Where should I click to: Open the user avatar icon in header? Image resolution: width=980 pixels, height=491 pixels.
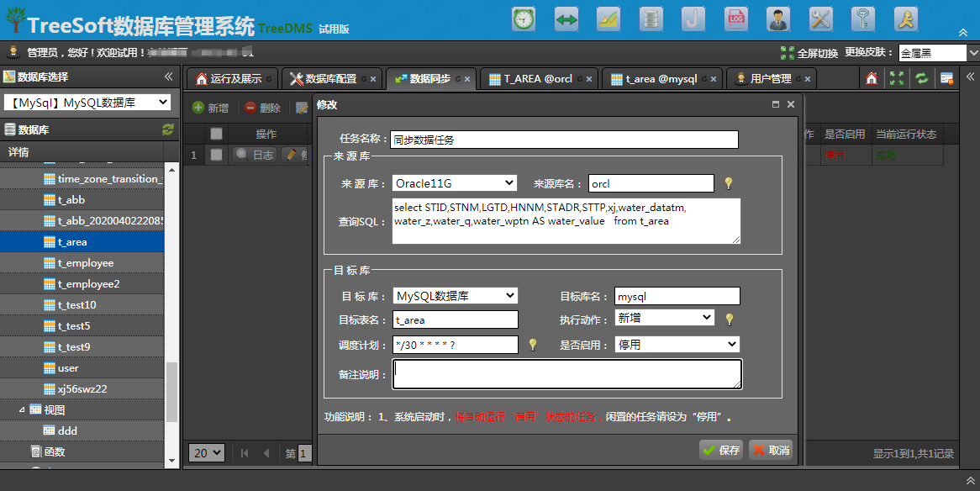point(778,19)
